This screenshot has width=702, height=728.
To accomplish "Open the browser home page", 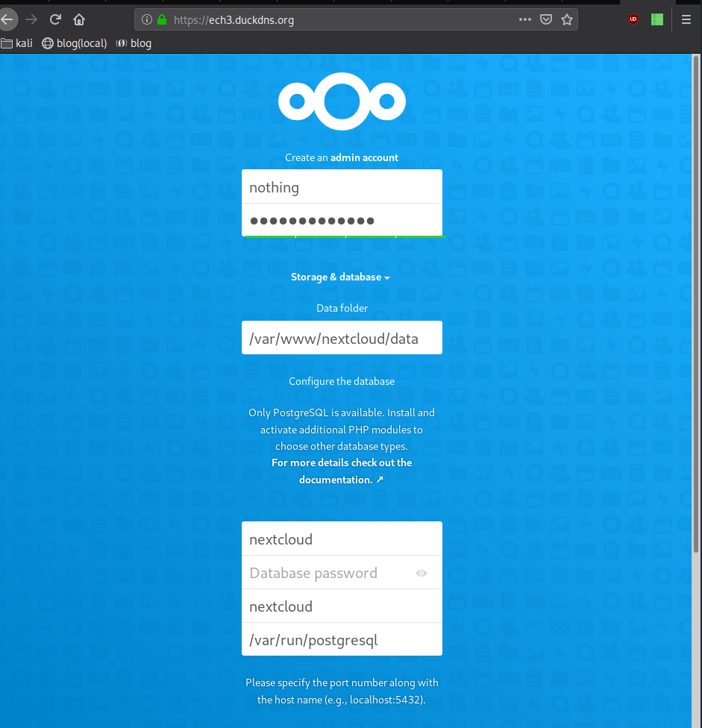I will [x=79, y=19].
